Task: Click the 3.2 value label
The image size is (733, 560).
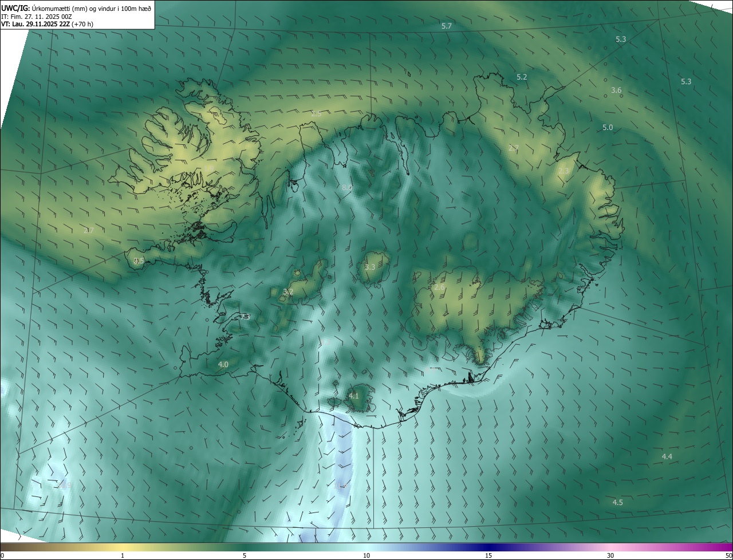Action: coord(288,292)
